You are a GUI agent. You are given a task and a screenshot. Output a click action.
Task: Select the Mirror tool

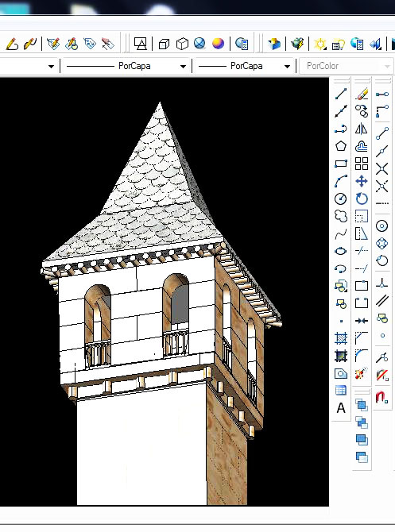click(362, 129)
